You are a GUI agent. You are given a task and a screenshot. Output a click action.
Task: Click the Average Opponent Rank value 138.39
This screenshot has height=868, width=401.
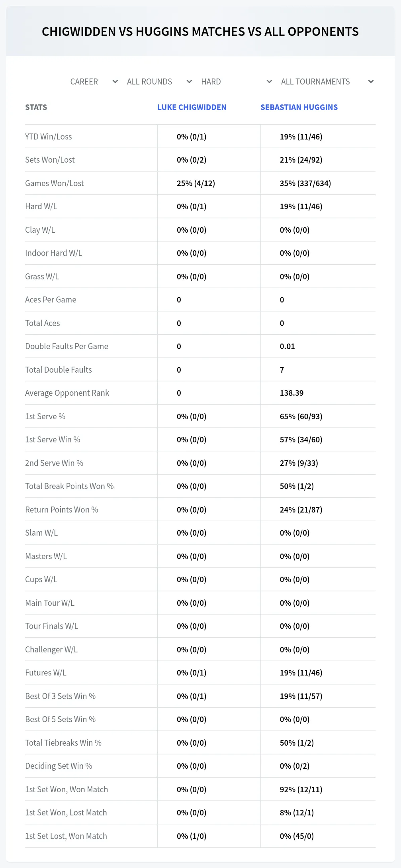tap(291, 393)
